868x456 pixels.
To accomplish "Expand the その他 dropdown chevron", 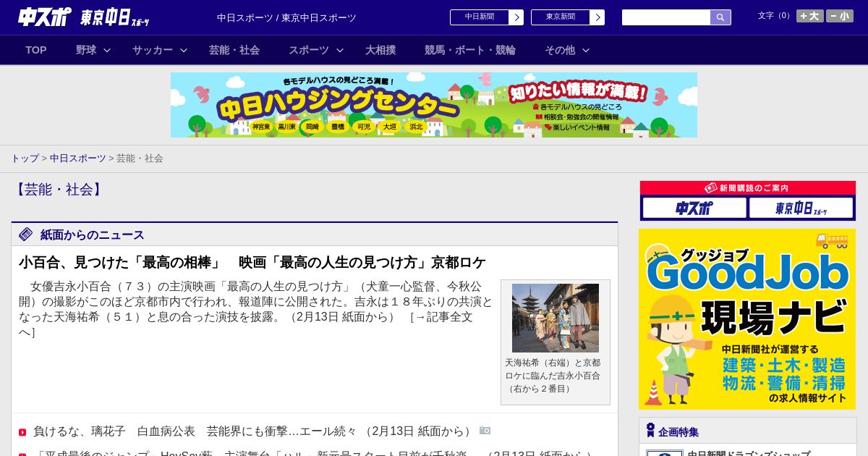I will (586, 50).
